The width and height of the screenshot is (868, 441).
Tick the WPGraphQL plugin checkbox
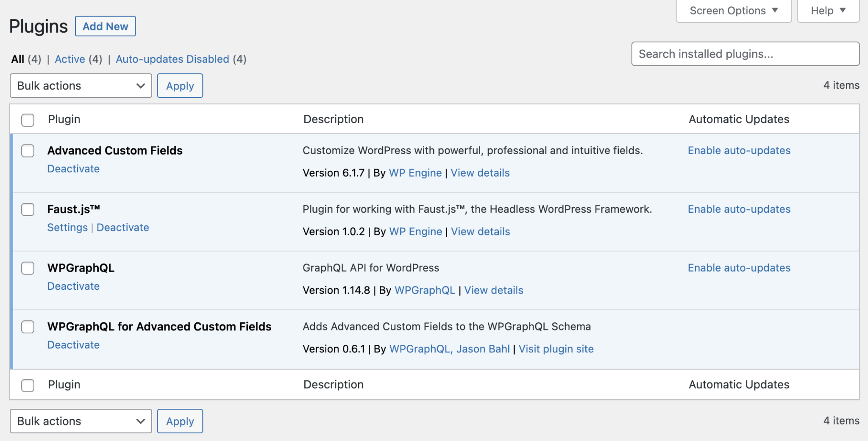pyautogui.click(x=28, y=268)
